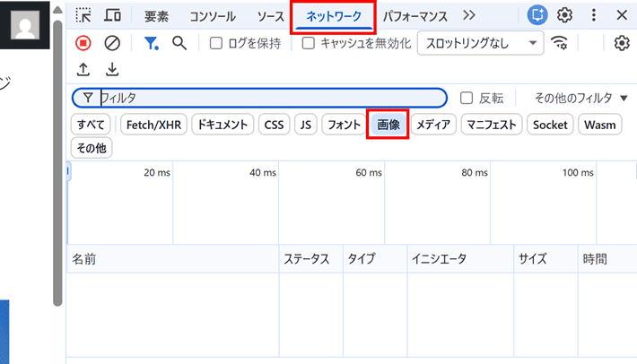
Task: Click the 80 ms timeline marker
Action: [475, 172]
